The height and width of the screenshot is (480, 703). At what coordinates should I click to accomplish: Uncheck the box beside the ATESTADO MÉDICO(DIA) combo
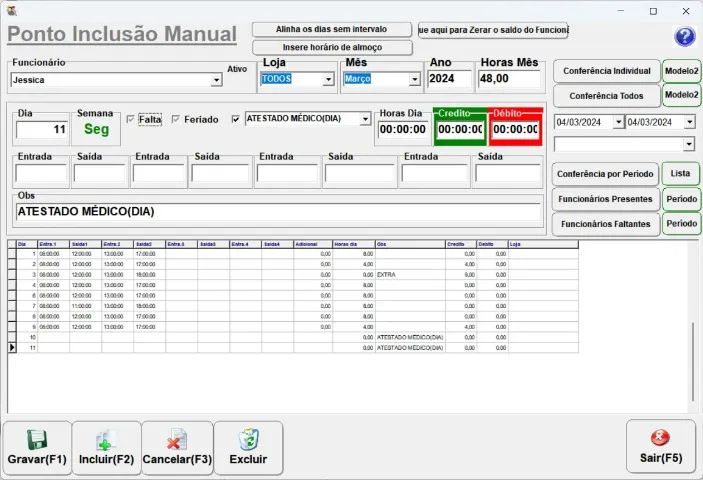tap(235, 119)
